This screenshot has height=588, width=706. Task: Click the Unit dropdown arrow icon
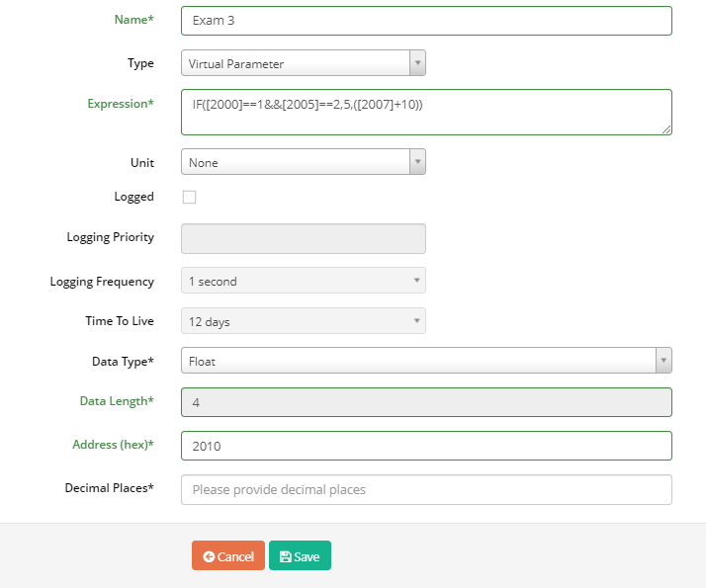coord(418,161)
